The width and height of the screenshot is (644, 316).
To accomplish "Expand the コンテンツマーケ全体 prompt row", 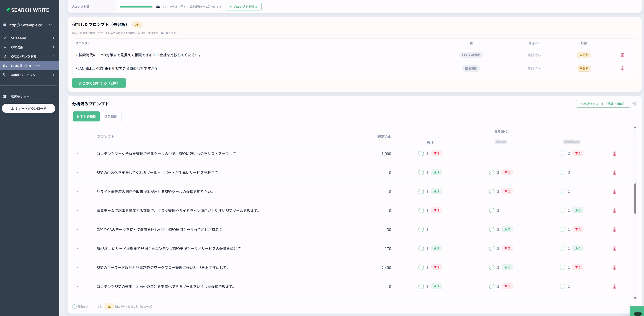I will point(78,154).
